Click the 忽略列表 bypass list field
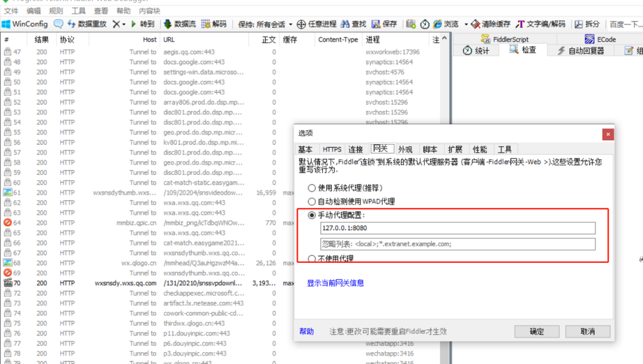This screenshot has height=364, width=643. click(458, 244)
